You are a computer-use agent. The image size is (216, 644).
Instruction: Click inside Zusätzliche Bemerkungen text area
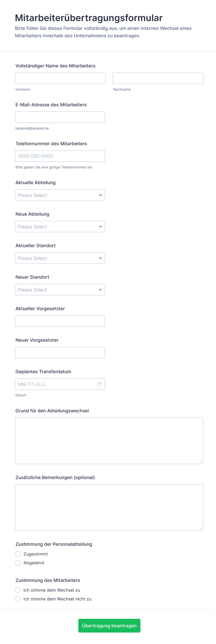(x=109, y=507)
